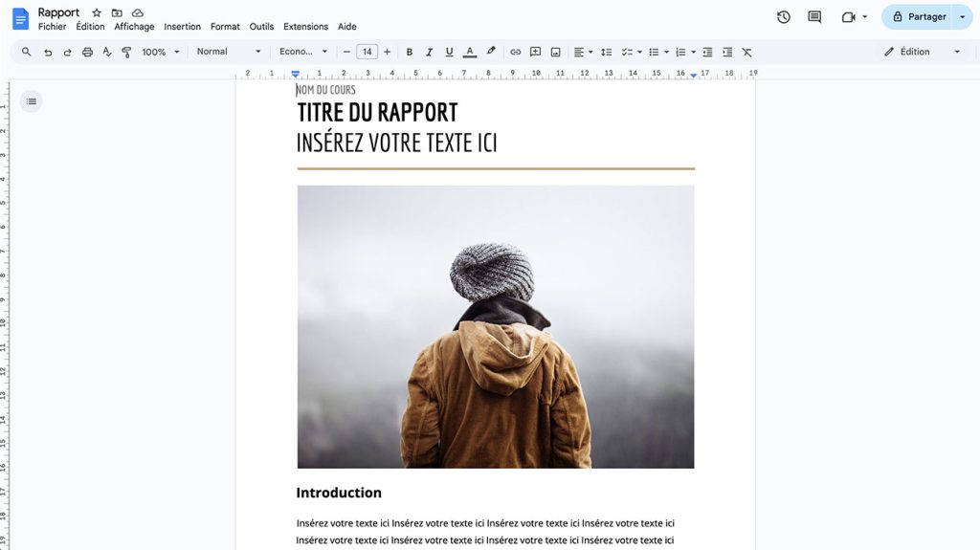Screen dimensions: 980x550
Task: Open the Fichier menu
Action: coord(52,27)
